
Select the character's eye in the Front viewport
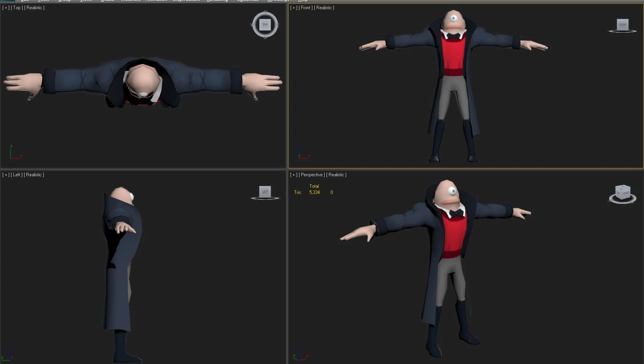(453, 18)
